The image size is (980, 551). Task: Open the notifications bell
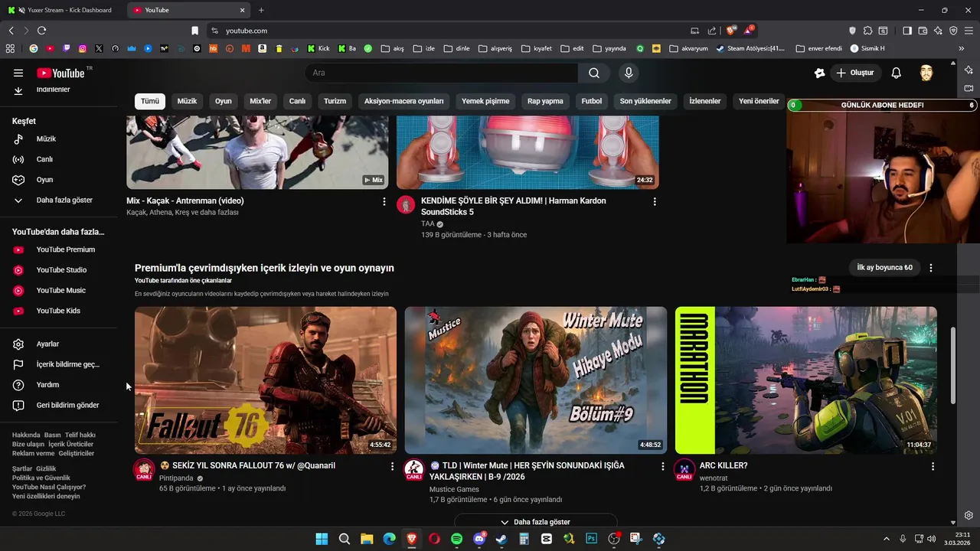[896, 73]
